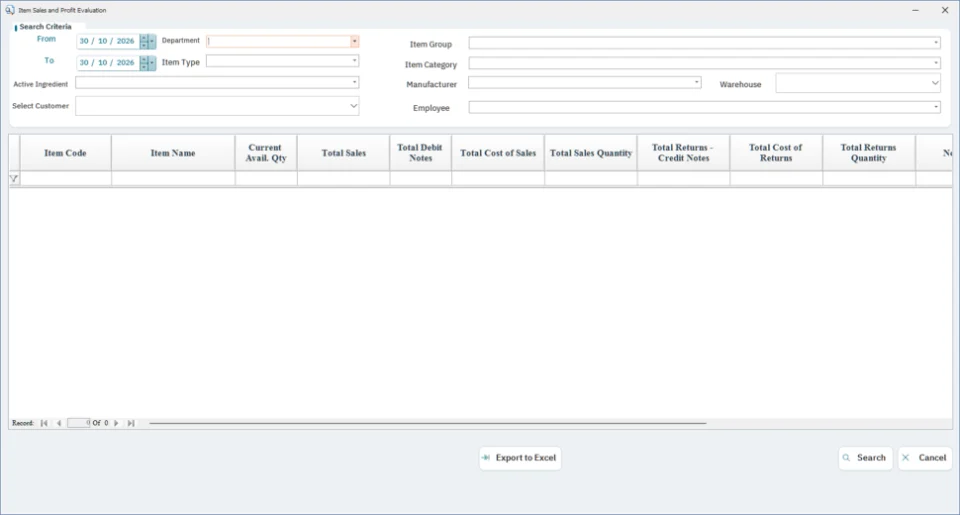Expand the Warehouse dropdown
Image resolution: width=960 pixels, height=515 pixels.
[935, 83]
